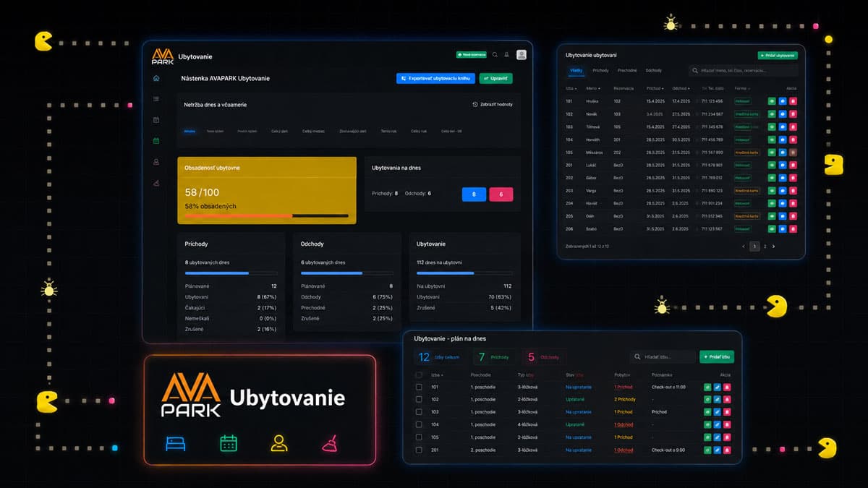
Task: Click green action icon for room 105 in plan
Action: (x=707, y=437)
